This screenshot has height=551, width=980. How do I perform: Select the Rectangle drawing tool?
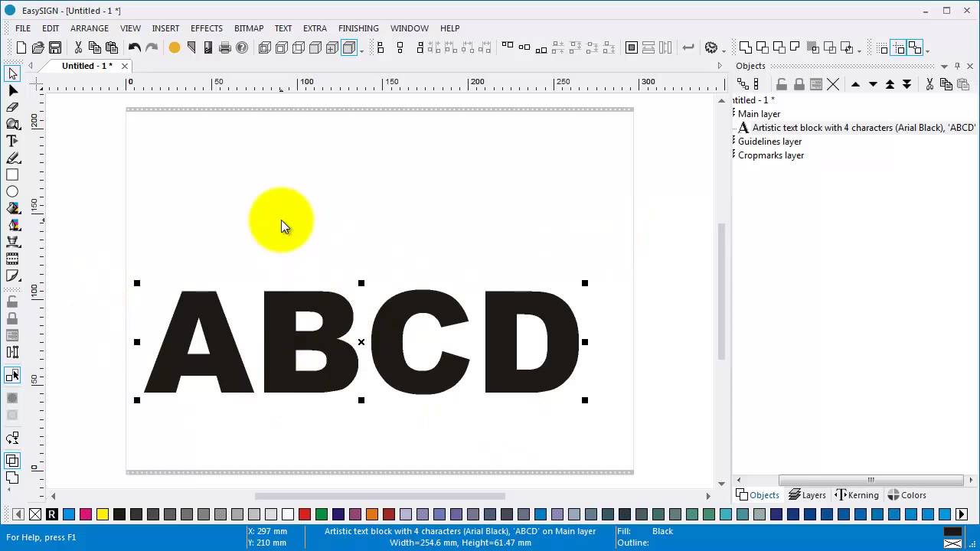[x=12, y=175]
